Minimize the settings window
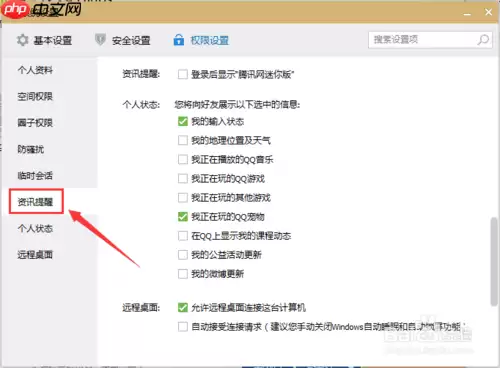 [467, 13]
